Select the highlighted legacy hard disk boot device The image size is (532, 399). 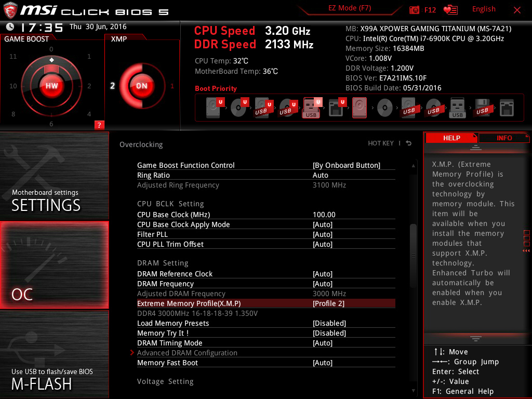[360, 108]
